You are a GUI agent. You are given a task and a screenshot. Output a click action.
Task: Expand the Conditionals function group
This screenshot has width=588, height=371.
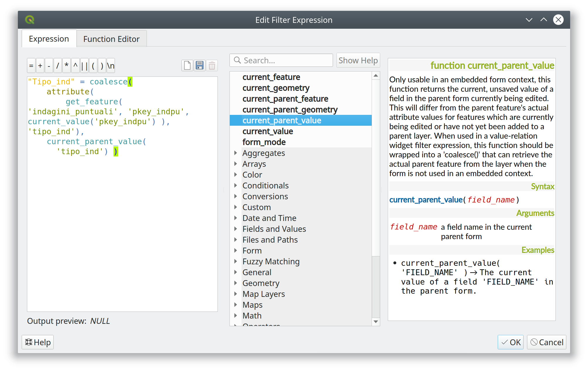pyautogui.click(x=236, y=185)
